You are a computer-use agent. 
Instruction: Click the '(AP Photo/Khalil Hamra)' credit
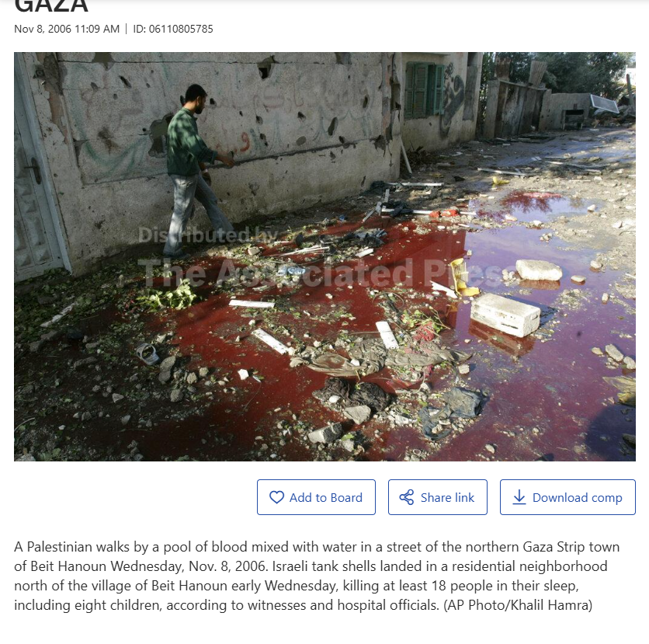pos(518,605)
